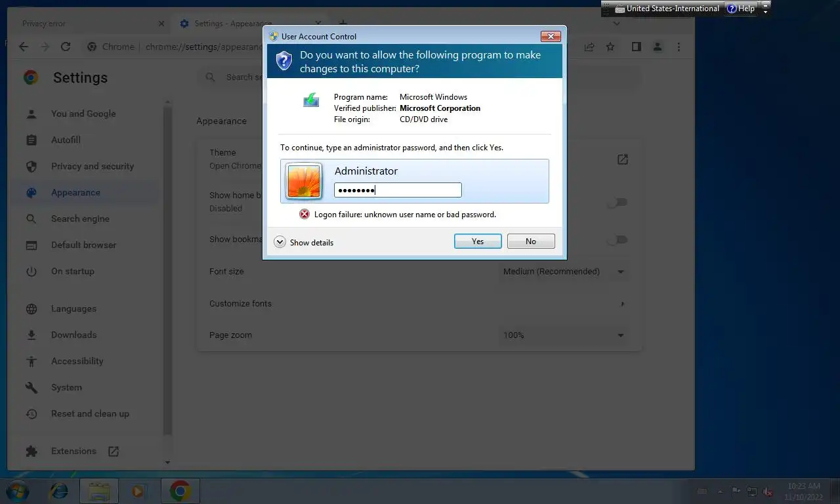The image size is (840, 504).
Task: Open System settings
Action: coord(66,387)
